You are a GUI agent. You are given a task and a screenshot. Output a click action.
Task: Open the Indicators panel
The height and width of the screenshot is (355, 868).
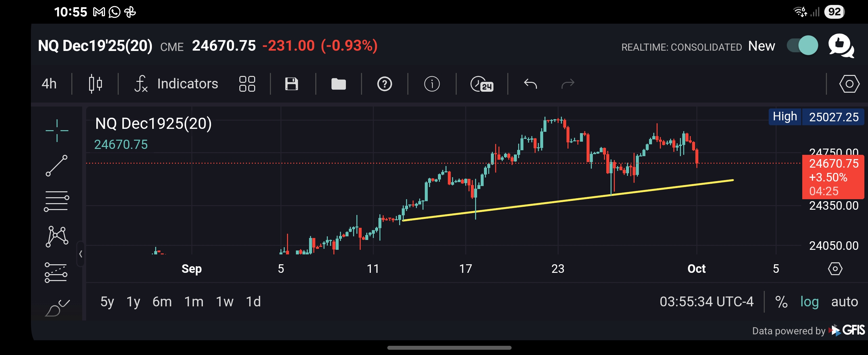pyautogui.click(x=177, y=83)
